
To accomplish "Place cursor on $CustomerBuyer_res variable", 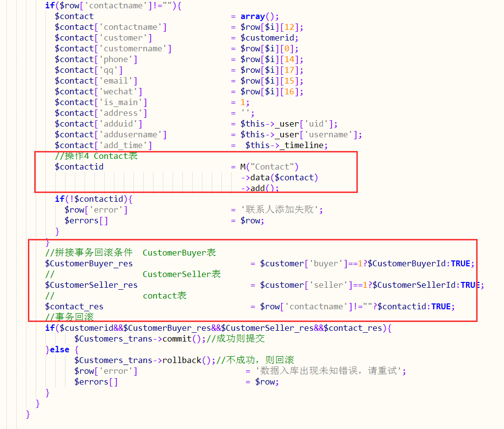I will (88, 263).
